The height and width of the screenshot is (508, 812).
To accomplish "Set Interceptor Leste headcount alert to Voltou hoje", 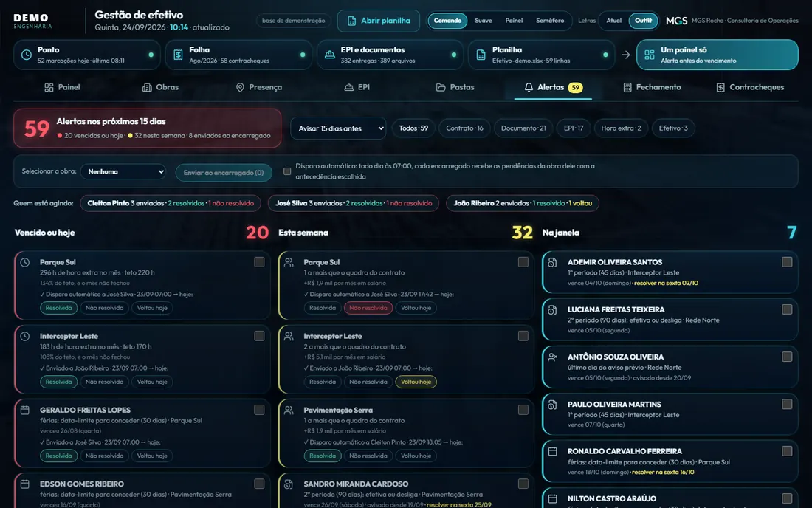I will [x=416, y=382].
